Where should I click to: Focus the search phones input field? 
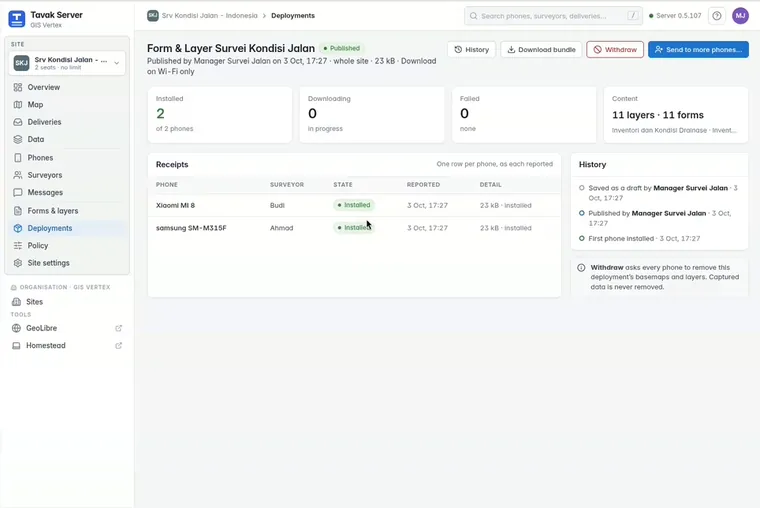[553, 16]
